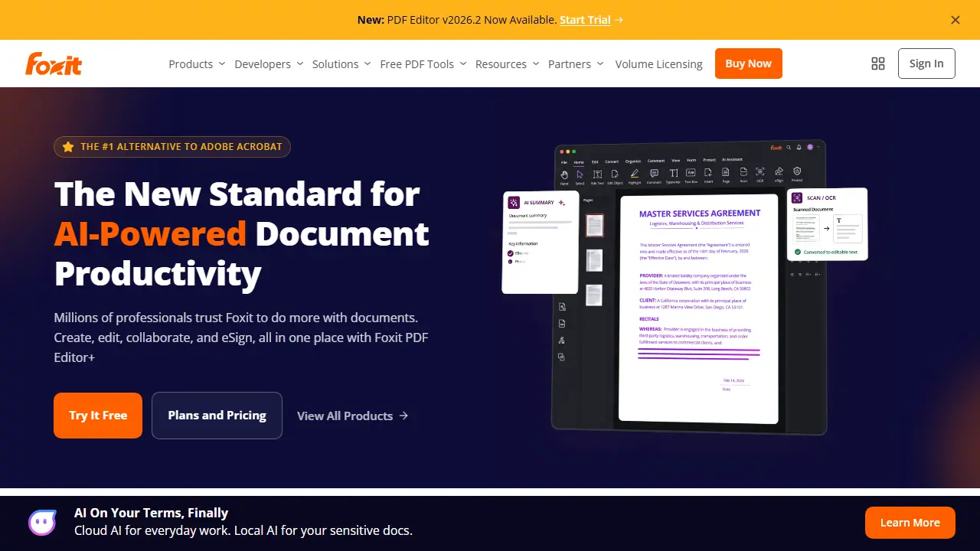
Task: Click the Foxit logo
Action: tap(54, 64)
